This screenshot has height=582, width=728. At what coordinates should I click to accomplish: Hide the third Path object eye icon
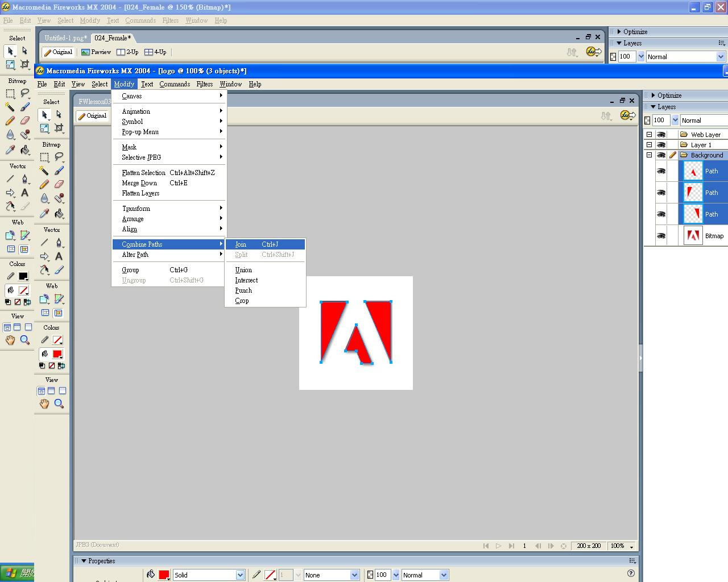coord(661,214)
